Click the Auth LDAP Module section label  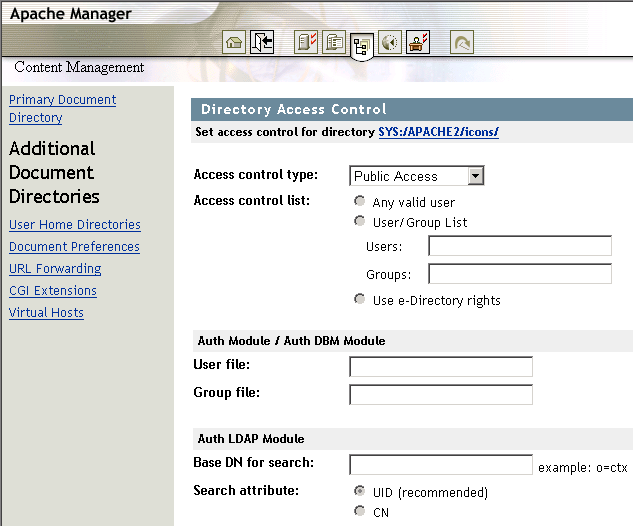(251, 439)
